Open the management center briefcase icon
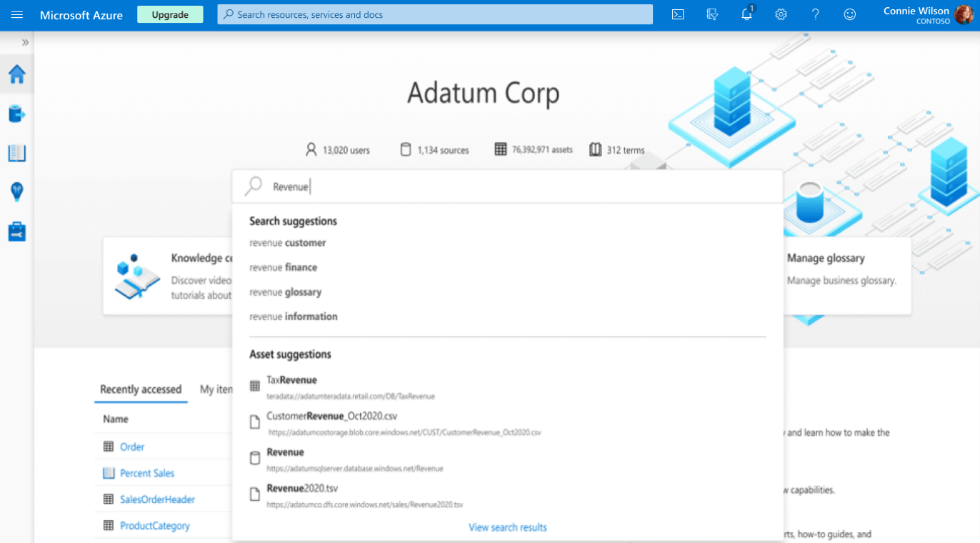The width and height of the screenshot is (980, 543). pyautogui.click(x=16, y=231)
